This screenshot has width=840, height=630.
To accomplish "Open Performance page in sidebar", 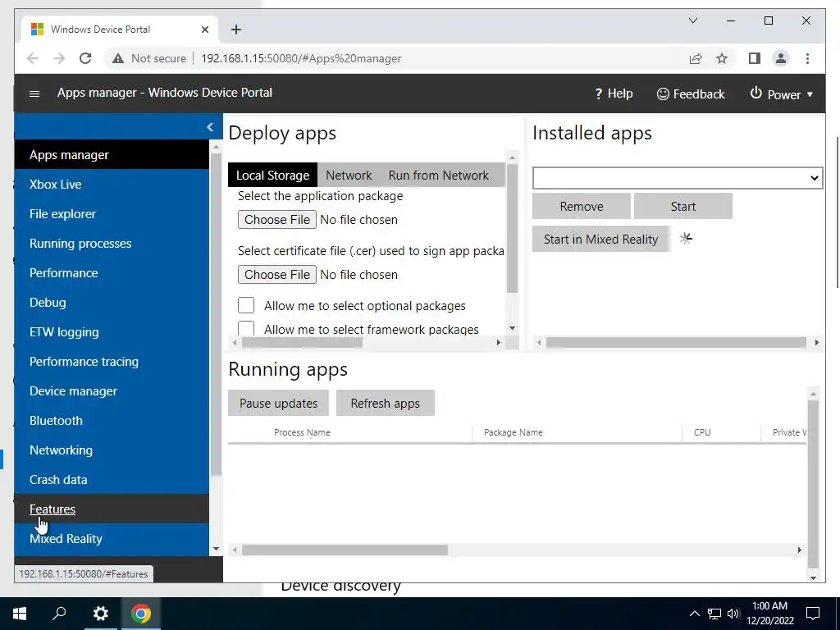I will 112,272.
